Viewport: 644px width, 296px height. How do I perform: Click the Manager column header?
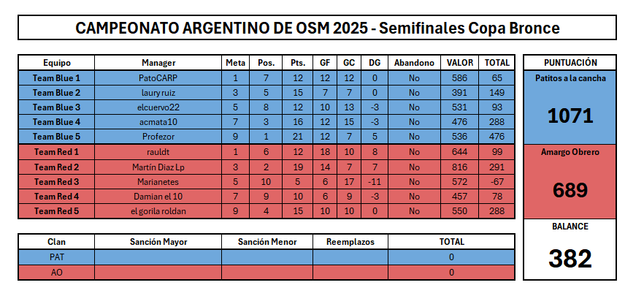point(158,63)
